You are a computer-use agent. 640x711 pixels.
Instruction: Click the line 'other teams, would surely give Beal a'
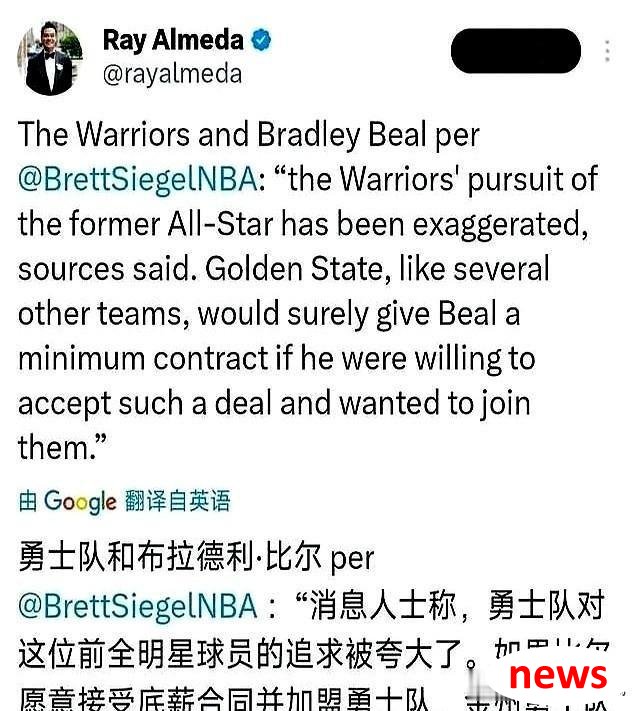click(269, 314)
